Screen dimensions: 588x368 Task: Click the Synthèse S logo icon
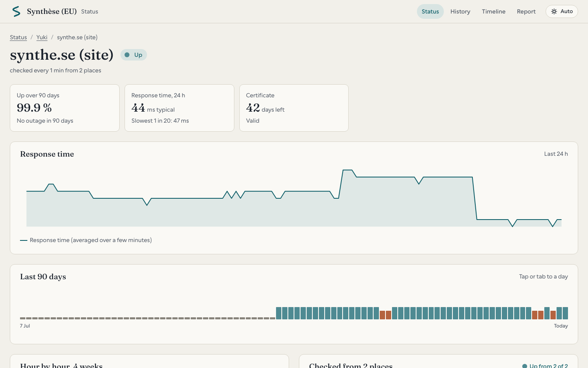(16, 11)
